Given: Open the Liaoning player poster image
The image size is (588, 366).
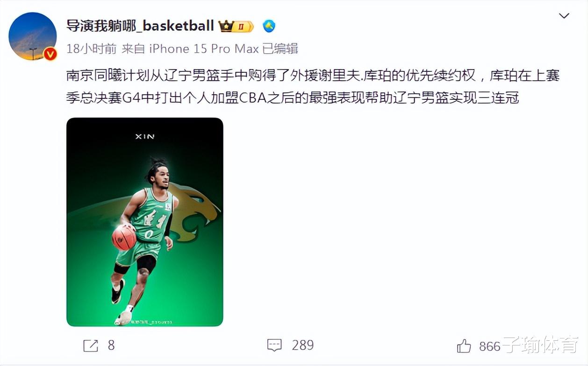Looking at the screenshot, I should point(145,222).
